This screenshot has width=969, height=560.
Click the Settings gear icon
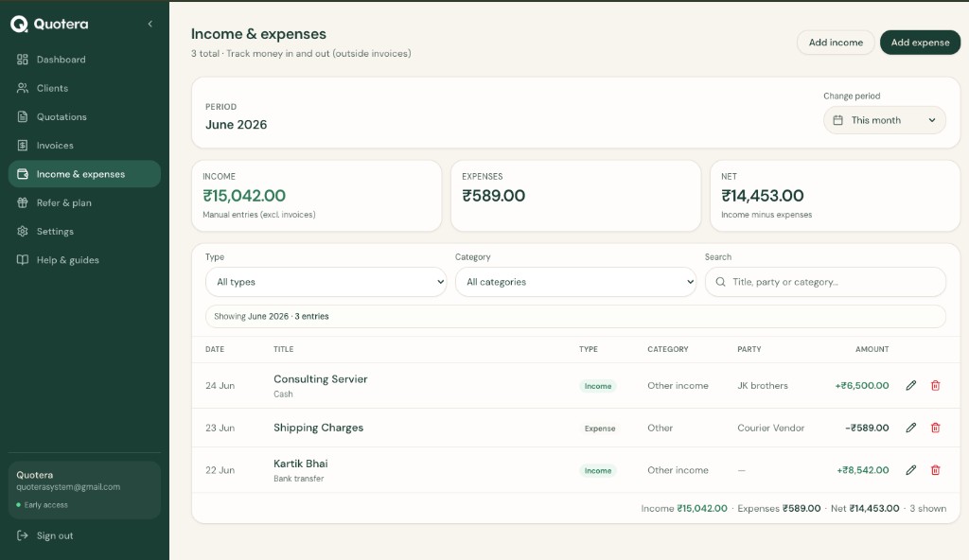(x=23, y=231)
